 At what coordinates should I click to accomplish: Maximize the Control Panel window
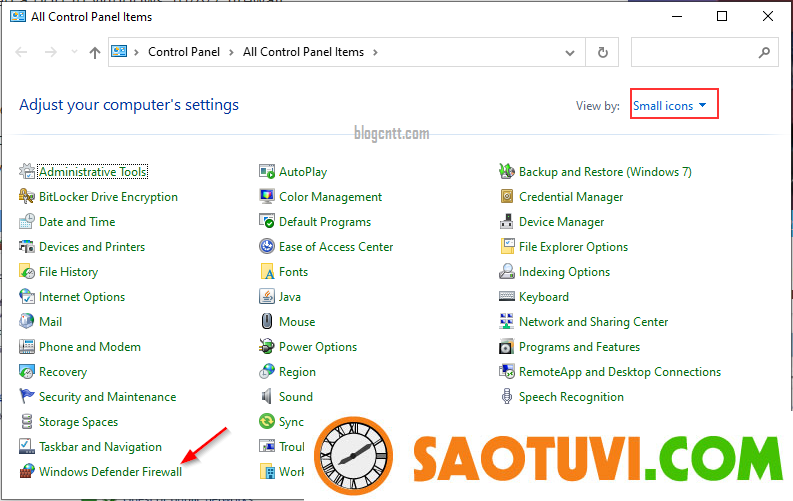point(722,16)
